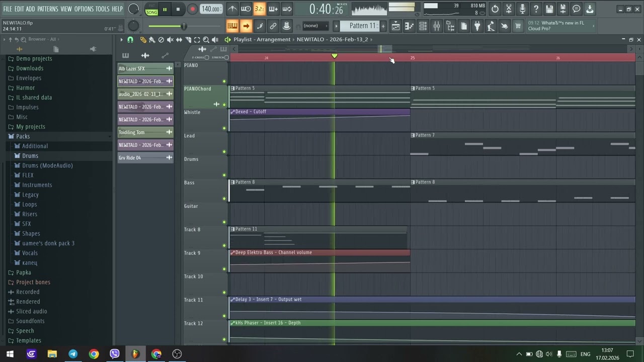This screenshot has height=362, width=644.
Task: Select the Paint brush tool in Playlist
Action: (x=152, y=39)
